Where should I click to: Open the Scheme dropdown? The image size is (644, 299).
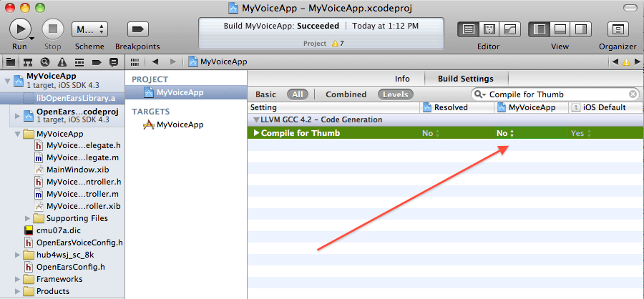click(89, 29)
